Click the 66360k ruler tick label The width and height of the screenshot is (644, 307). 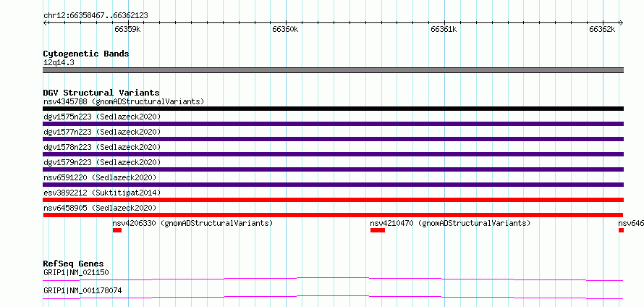(x=285, y=29)
